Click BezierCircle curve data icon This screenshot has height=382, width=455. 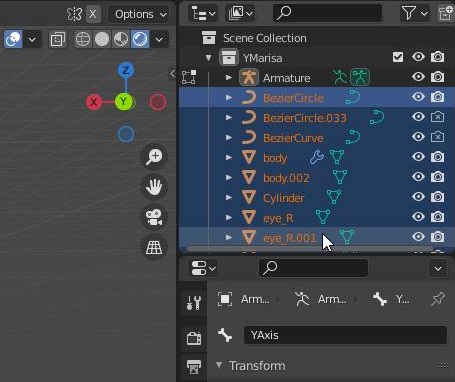tap(353, 97)
